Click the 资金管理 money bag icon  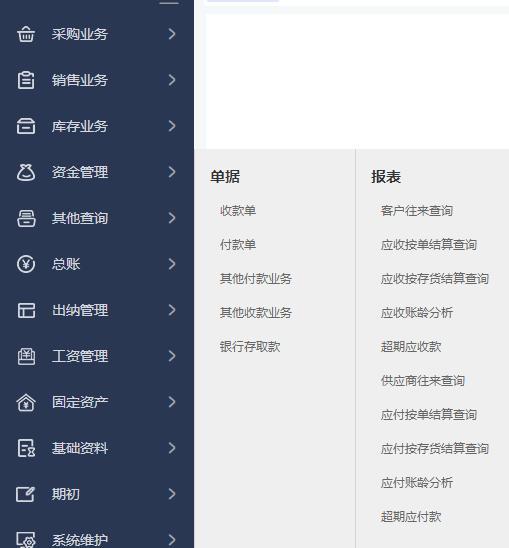tap(26, 172)
